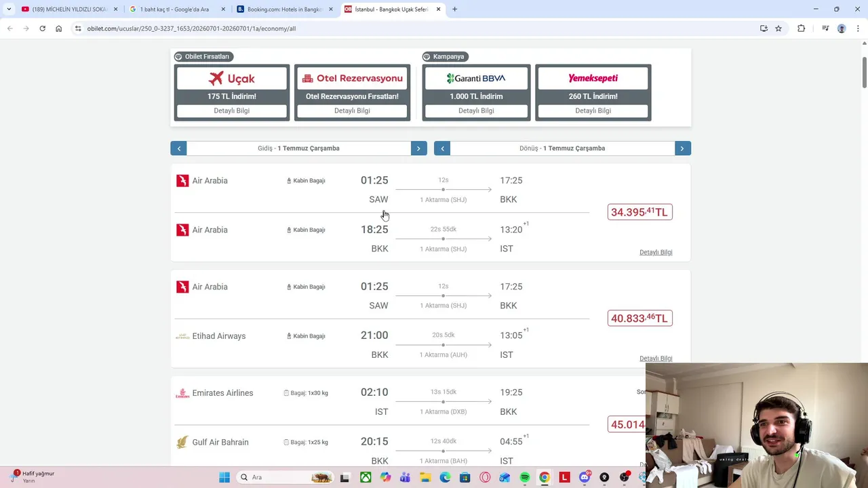Open Xbox app from taskbar
This screenshot has width=868, height=488.
tap(366, 477)
